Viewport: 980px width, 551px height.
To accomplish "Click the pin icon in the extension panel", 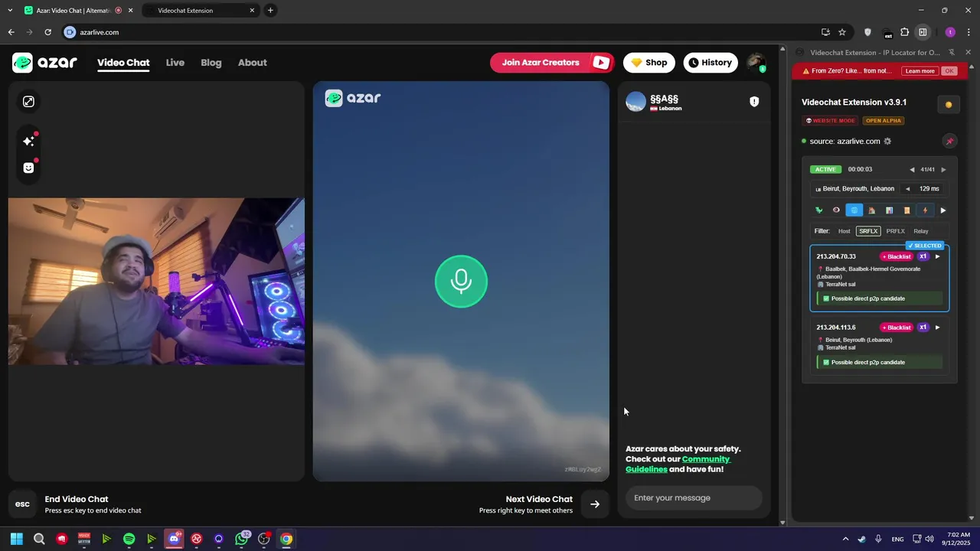I will coord(949,142).
